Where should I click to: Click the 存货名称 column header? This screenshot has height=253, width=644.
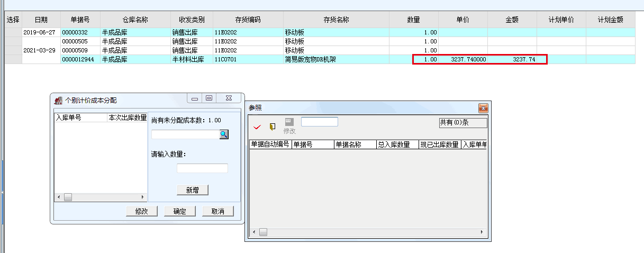pos(337,20)
